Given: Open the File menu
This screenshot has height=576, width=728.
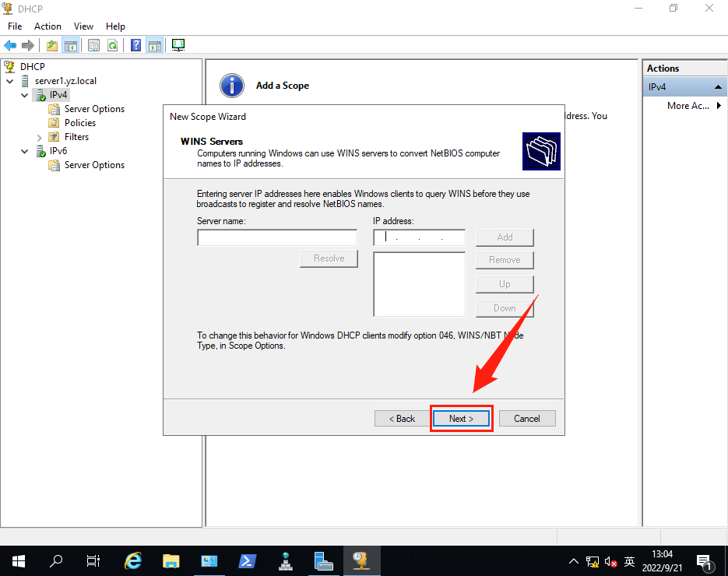Looking at the screenshot, I should 15,26.
